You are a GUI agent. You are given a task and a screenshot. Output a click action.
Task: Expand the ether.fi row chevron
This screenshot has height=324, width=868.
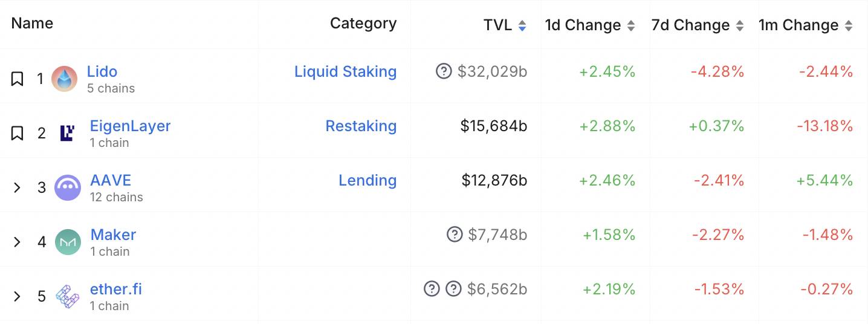(x=17, y=296)
